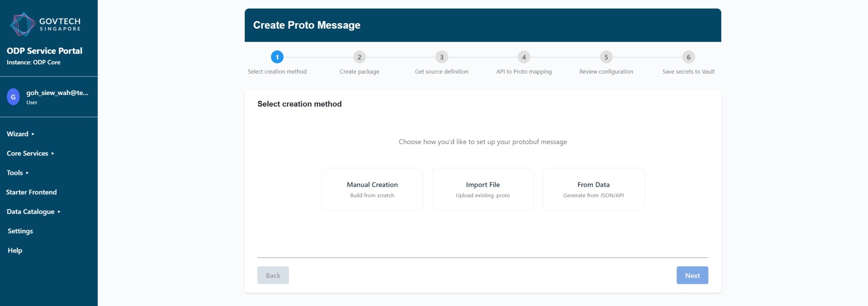The width and height of the screenshot is (868, 306).
Task: Click the Next button
Action: (x=692, y=275)
